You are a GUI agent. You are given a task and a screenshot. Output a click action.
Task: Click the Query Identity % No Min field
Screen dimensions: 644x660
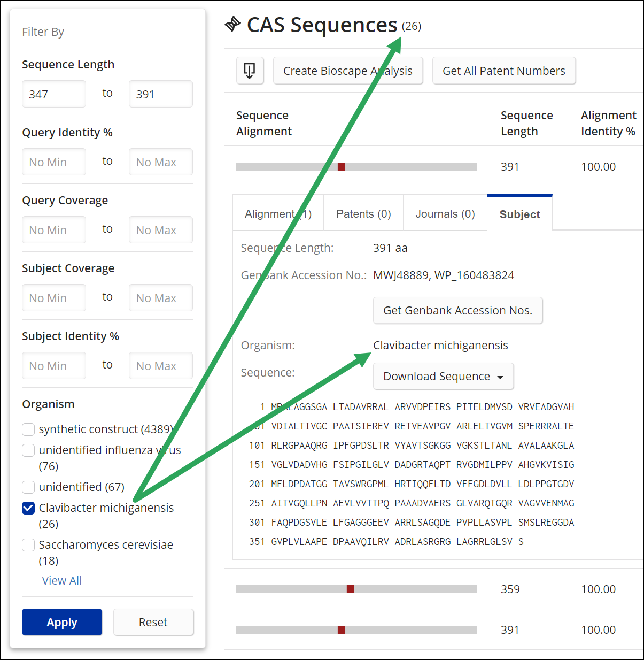54,162
